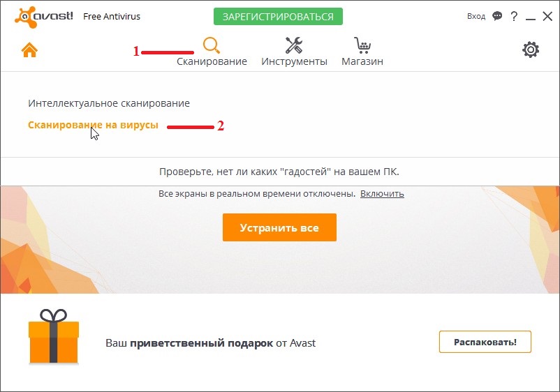
Task: Close the Avast window
Action: [x=547, y=15]
